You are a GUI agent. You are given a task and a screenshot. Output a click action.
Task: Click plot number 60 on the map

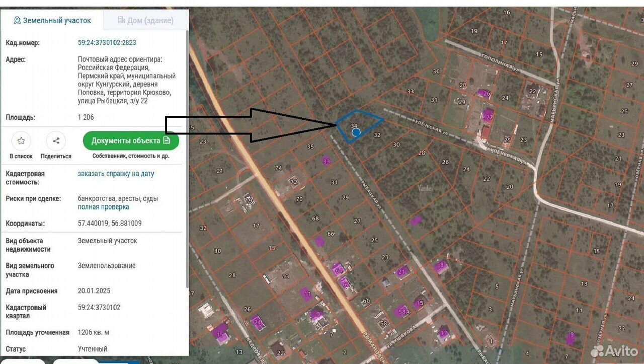366,301
